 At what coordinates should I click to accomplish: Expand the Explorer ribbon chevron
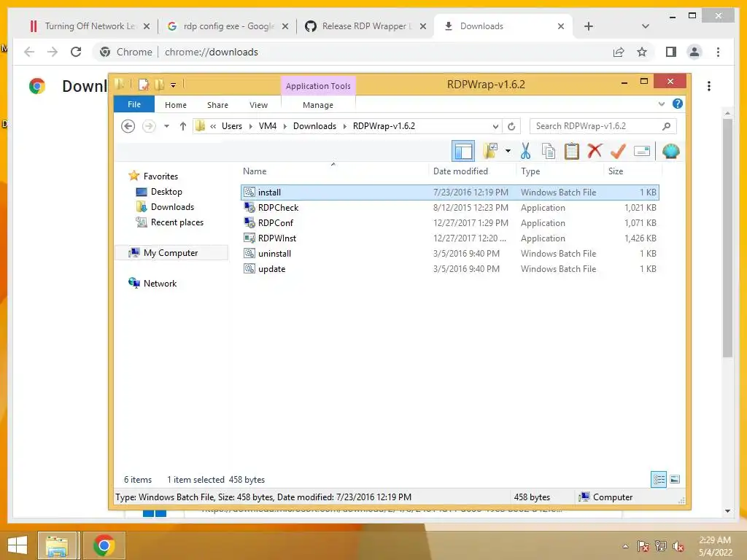point(661,104)
